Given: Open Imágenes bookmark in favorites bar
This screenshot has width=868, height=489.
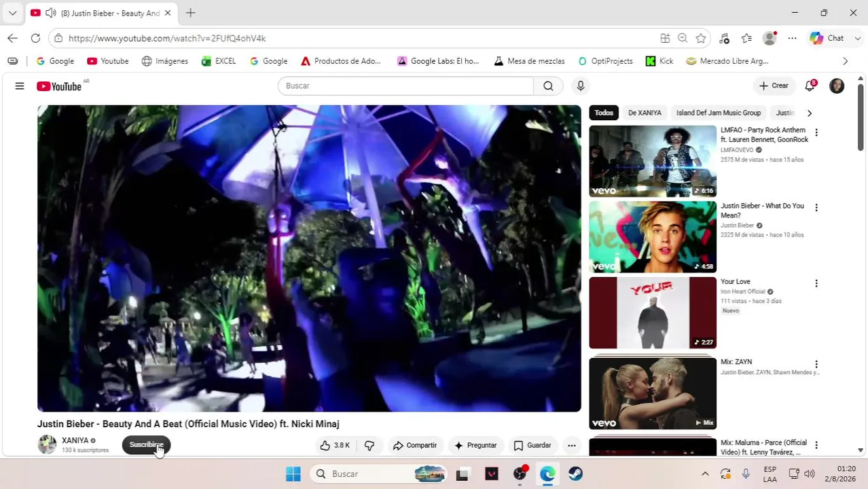Looking at the screenshot, I should tap(164, 61).
